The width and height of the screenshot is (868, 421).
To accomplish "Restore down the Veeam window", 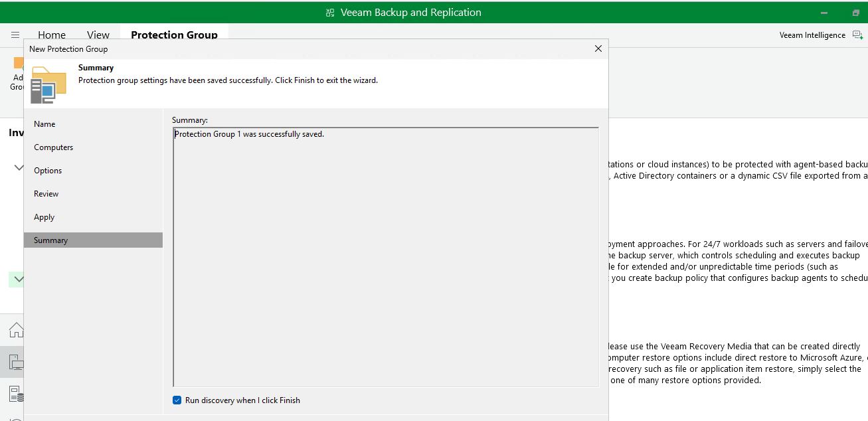I will 855,13.
